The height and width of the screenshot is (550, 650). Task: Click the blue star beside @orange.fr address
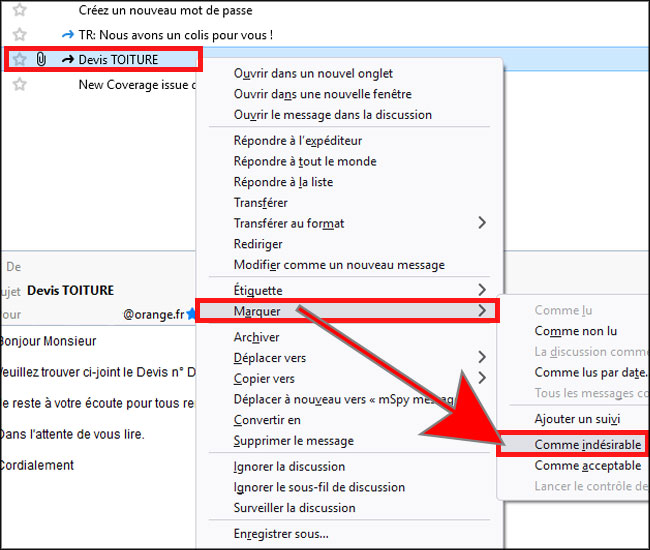click(191, 314)
